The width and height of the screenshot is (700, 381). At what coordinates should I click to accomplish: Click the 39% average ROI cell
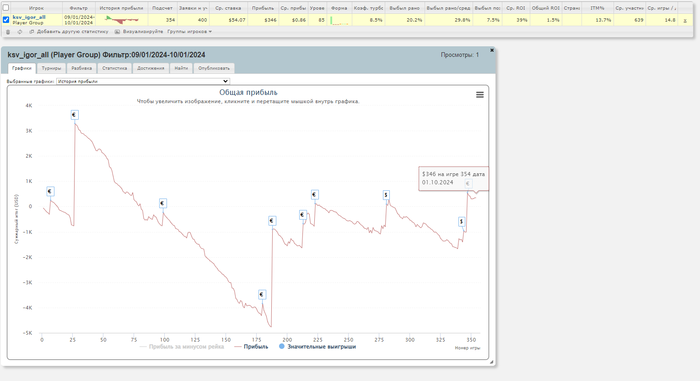coord(516,20)
